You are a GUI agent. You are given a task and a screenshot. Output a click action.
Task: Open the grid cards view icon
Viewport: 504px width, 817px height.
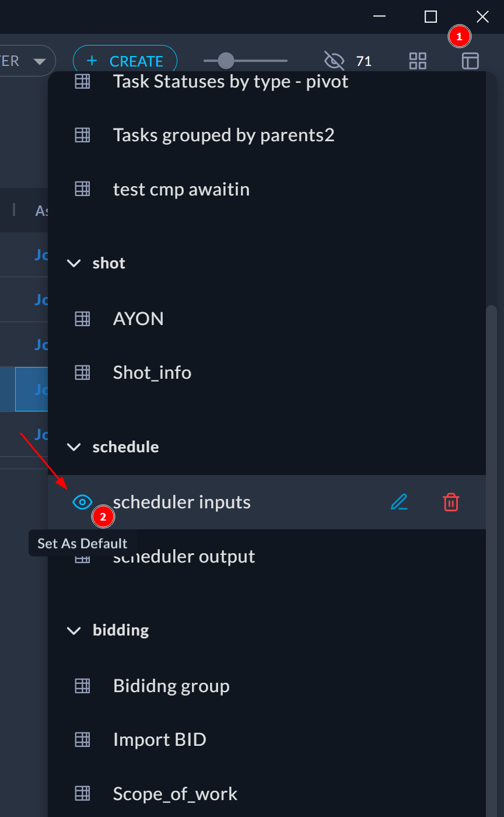click(x=418, y=61)
